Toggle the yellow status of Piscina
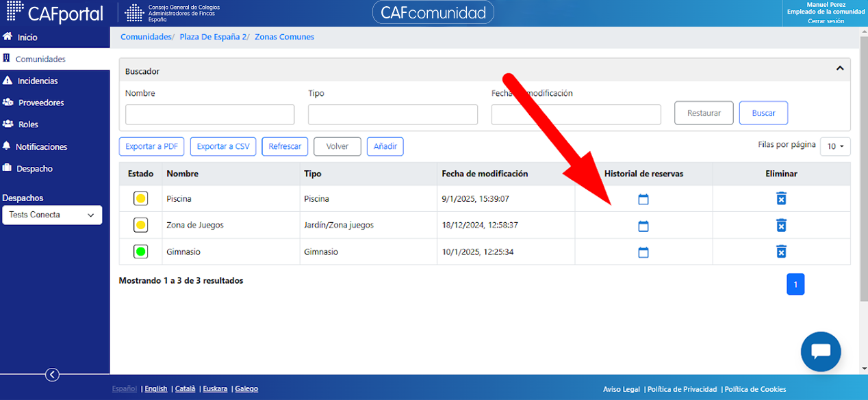Viewport: 868px width, 400px height. click(140, 199)
